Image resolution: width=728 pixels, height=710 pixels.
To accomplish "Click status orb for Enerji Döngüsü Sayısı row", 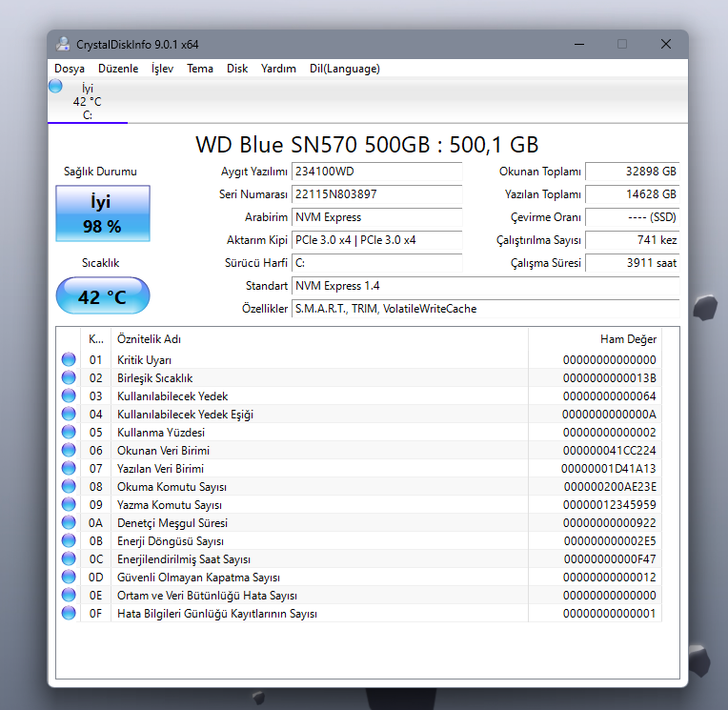I will [x=69, y=540].
